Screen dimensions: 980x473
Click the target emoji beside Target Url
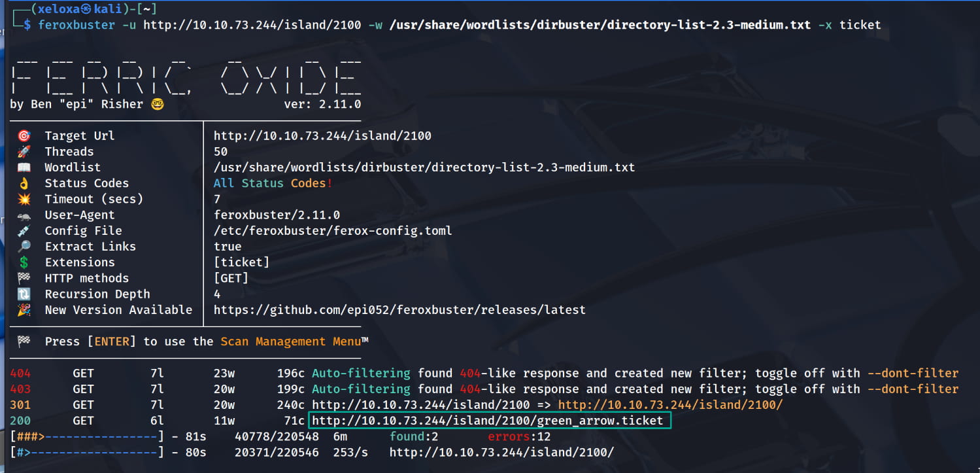(24, 136)
